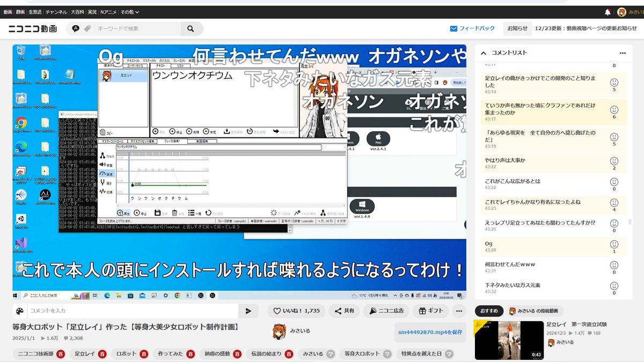
Task: Like the comment at 43:14
Action: 614,82
